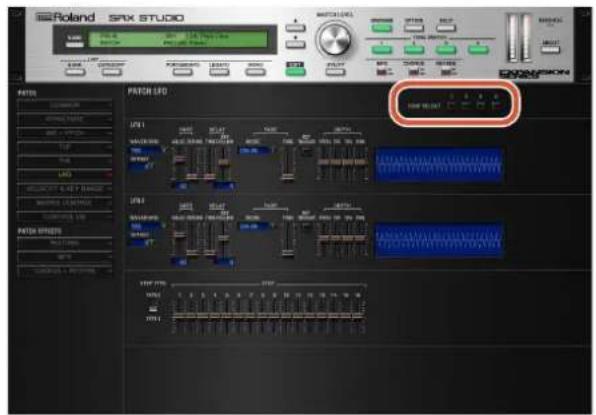Click LFO1 rate value blue number field
The height and width of the screenshot is (415, 596).
pos(181,186)
